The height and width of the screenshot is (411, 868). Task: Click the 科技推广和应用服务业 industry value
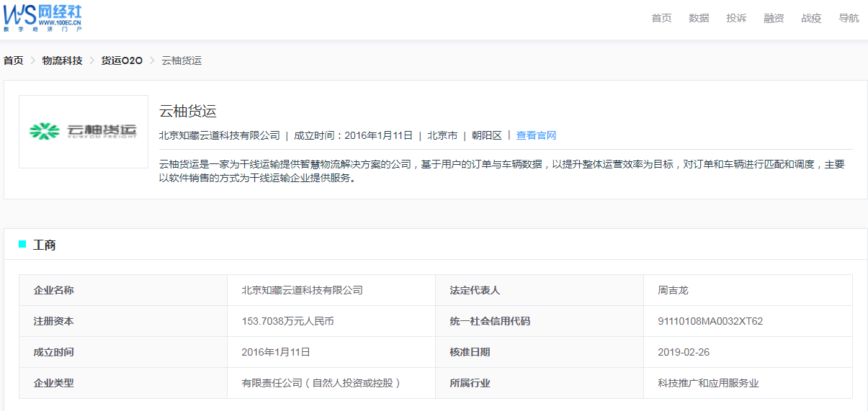click(x=709, y=383)
